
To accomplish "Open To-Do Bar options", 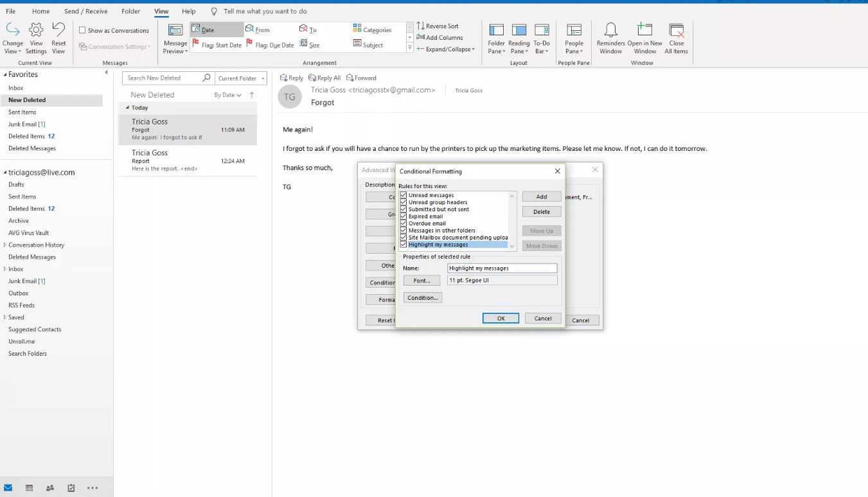I will tap(542, 38).
